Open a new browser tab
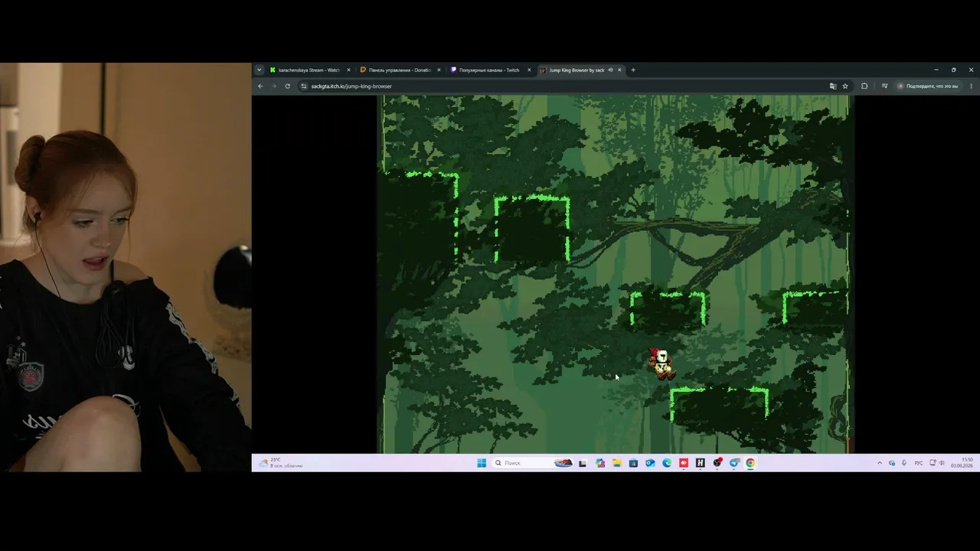This screenshot has width=980, height=551. pos(632,70)
